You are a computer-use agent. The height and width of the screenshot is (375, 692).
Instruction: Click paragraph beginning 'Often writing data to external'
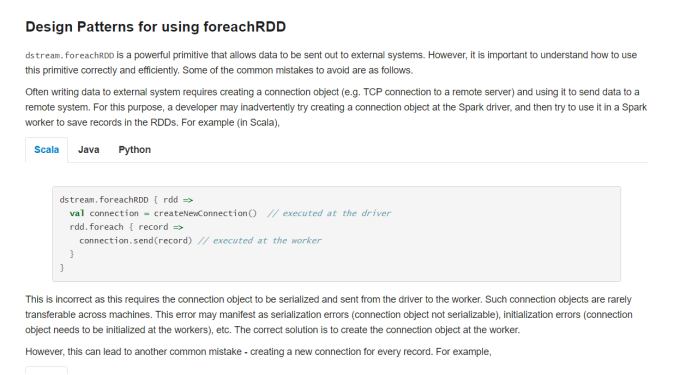pos(336,107)
